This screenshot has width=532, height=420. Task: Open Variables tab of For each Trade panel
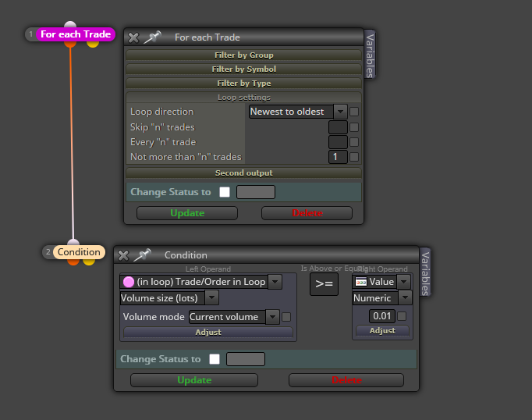[x=370, y=55]
